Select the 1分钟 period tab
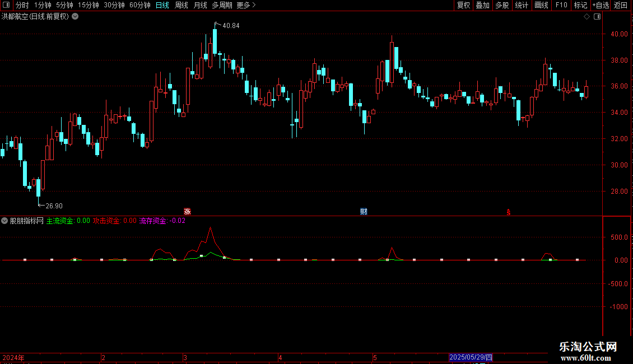Image resolution: width=633 pixels, height=364 pixels. [x=43, y=5]
